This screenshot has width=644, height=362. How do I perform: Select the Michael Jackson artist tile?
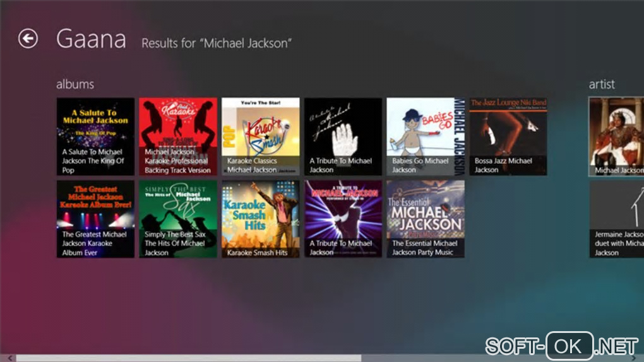(616, 137)
